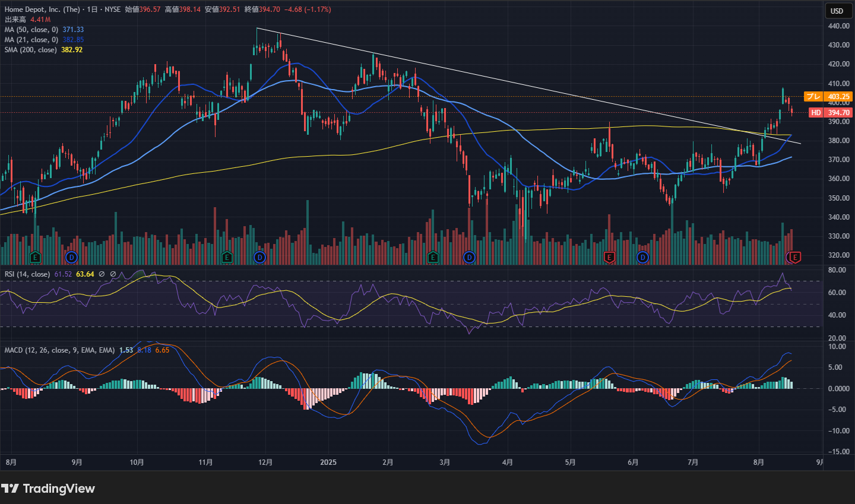
Task: Click the ∅ symbol right after RSI value 63.64
Action: (x=102, y=274)
